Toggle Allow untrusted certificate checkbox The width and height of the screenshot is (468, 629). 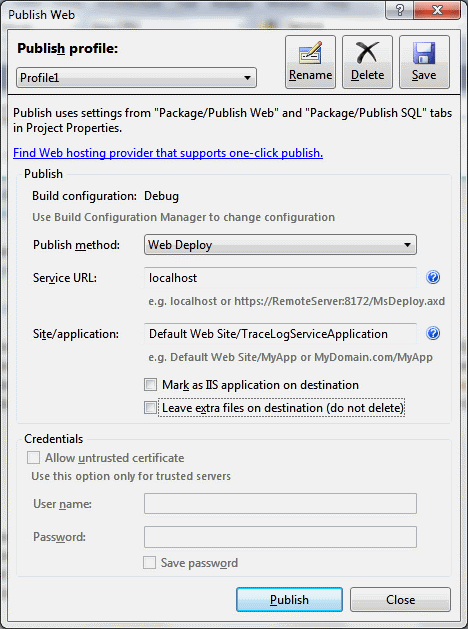pos(33,458)
